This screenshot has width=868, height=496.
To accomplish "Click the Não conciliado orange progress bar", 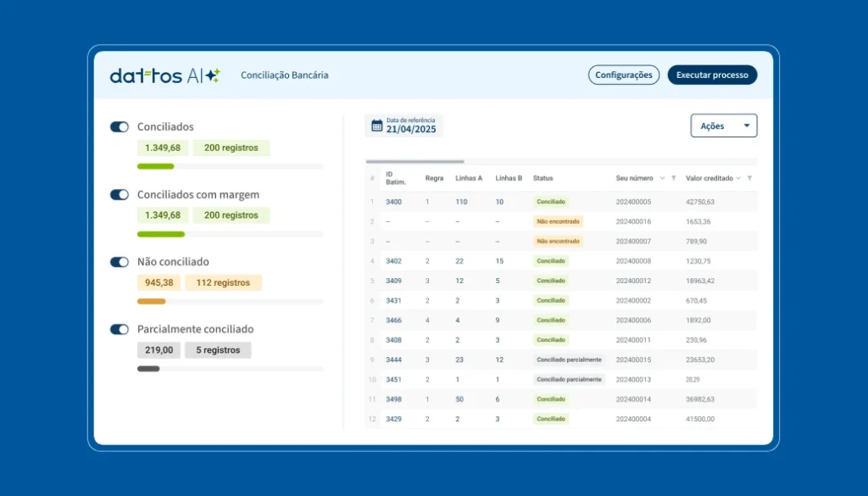I will pos(151,301).
